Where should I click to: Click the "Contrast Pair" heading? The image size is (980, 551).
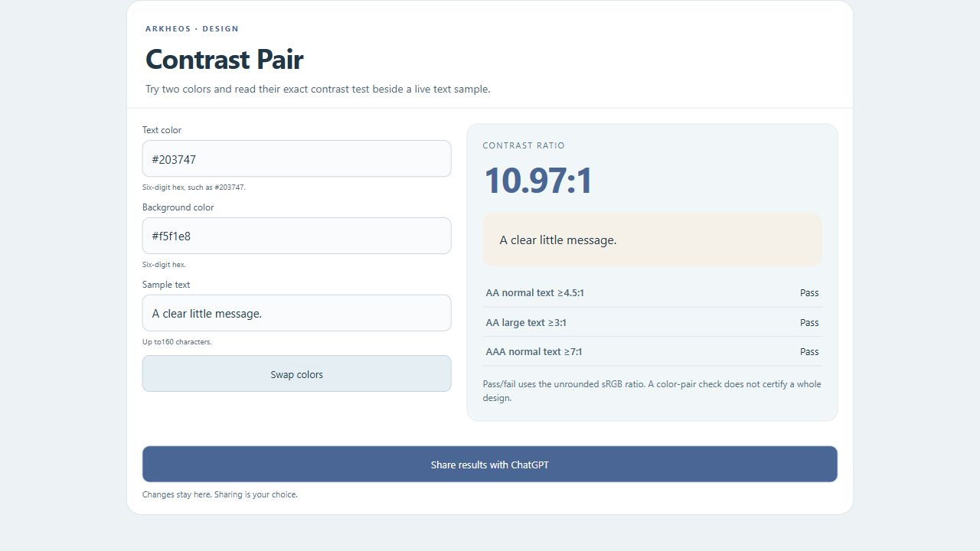224,59
